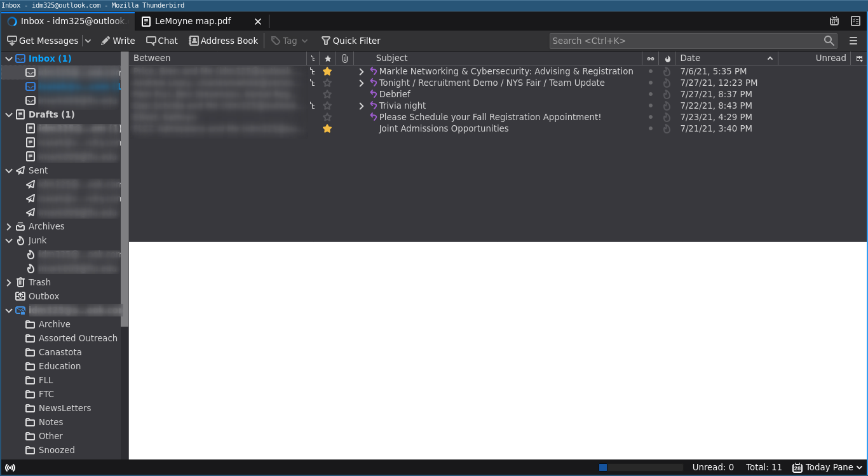The width and height of the screenshot is (868, 476).
Task: Sort by Between column header
Action: pos(218,58)
